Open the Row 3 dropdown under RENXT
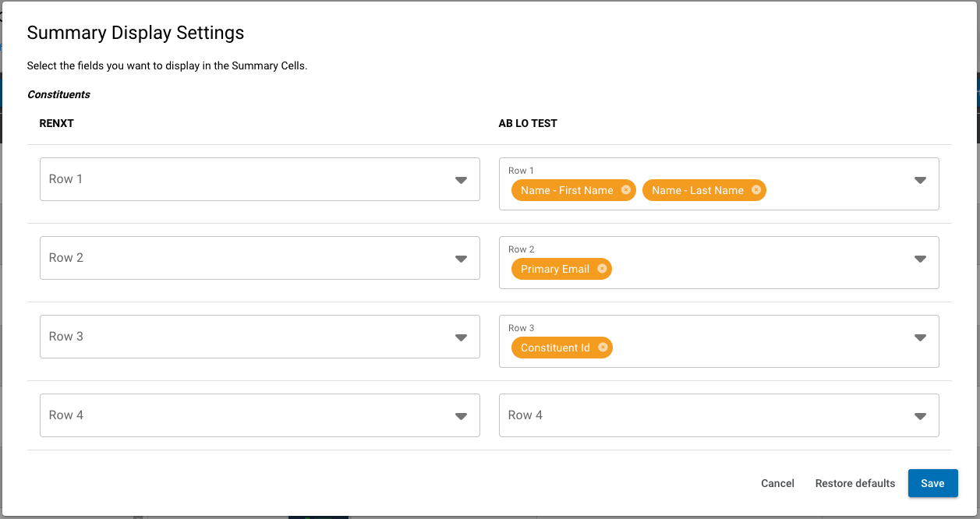Viewport: 980px width, 519px height. pyautogui.click(x=460, y=337)
